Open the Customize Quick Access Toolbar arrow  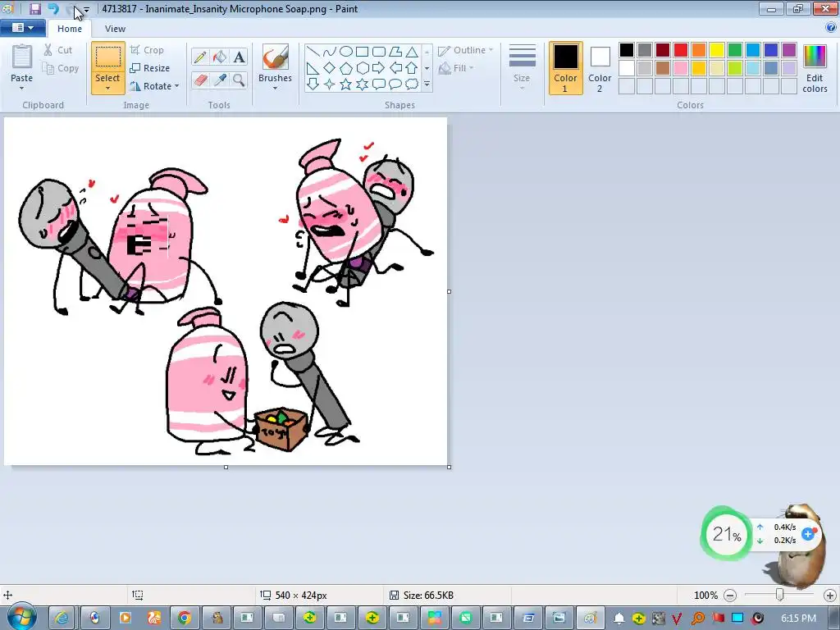pos(87,9)
